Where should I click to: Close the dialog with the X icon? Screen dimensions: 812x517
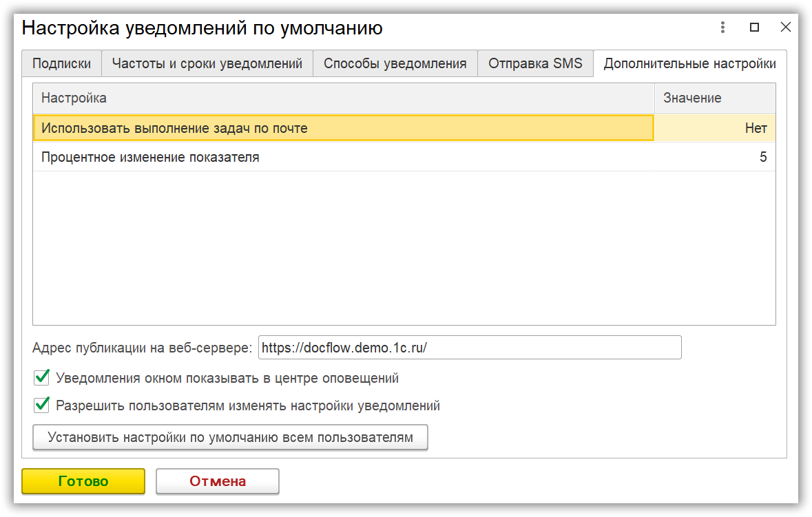click(x=785, y=28)
